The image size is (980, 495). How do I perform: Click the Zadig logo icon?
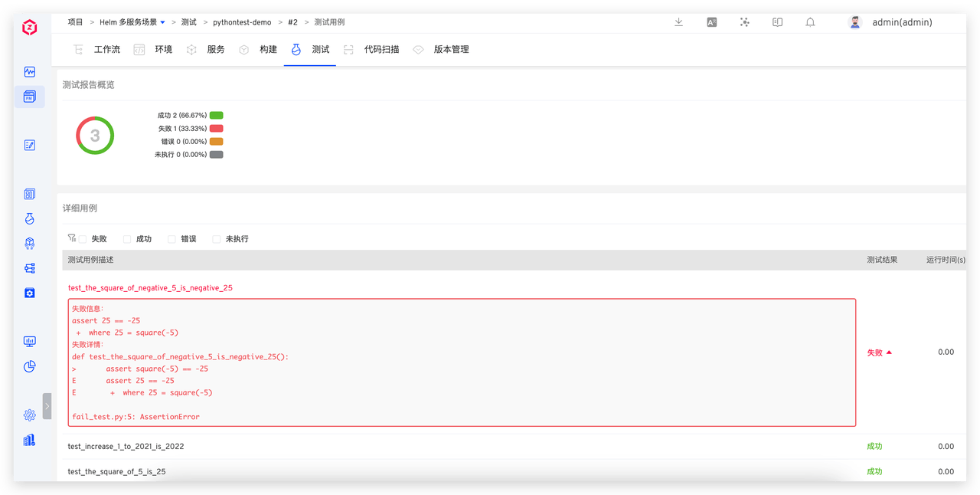tap(29, 28)
